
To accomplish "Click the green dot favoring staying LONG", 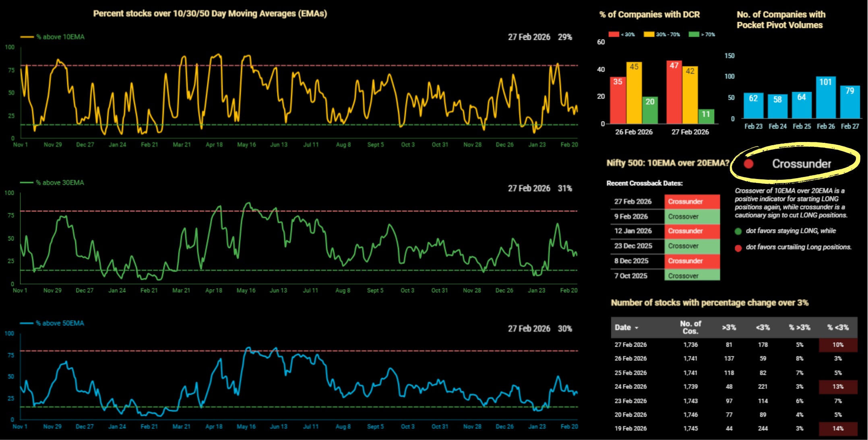I will [x=738, y=231].
